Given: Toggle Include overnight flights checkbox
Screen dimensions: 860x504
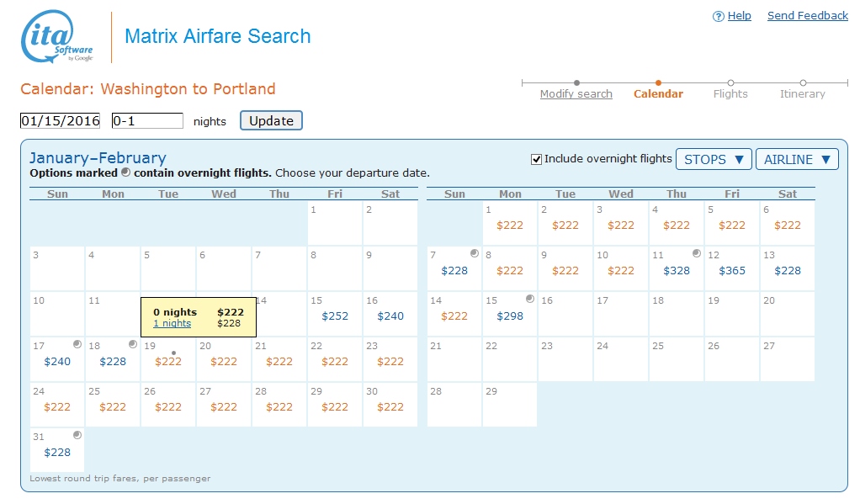Looking at the screenshot, I should tap(536, 159).
